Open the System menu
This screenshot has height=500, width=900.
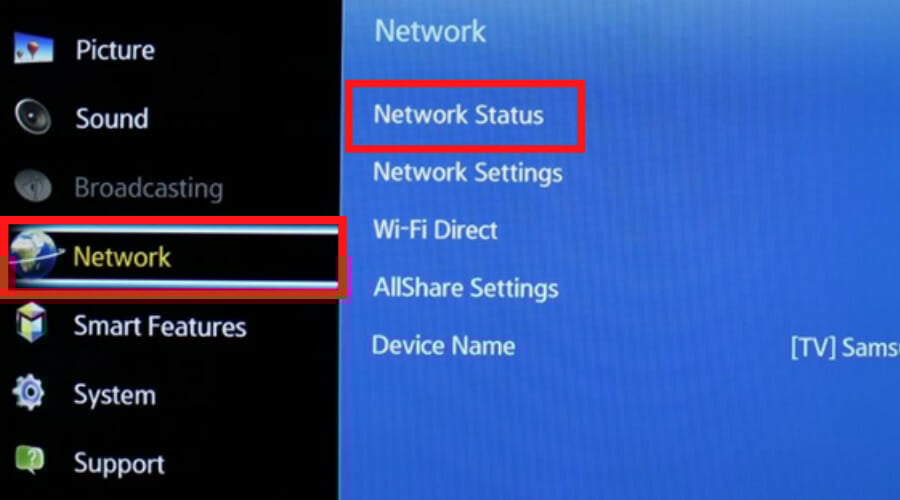(115, 396)
